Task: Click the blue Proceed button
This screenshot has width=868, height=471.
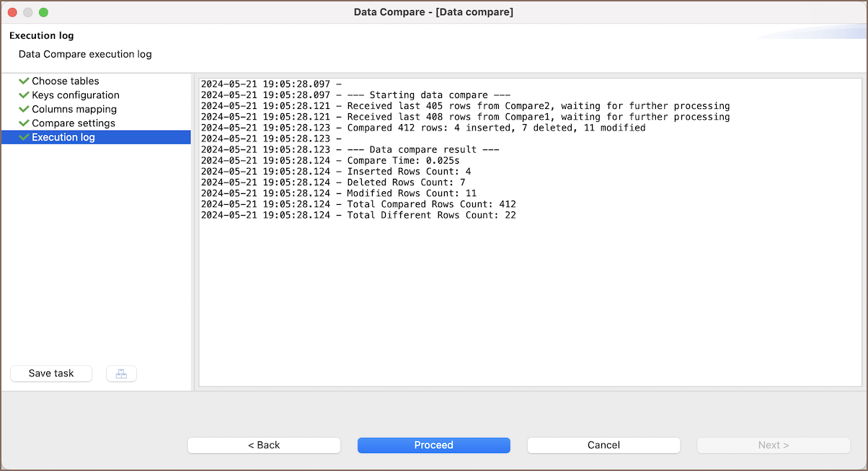Action: point(433,445)
